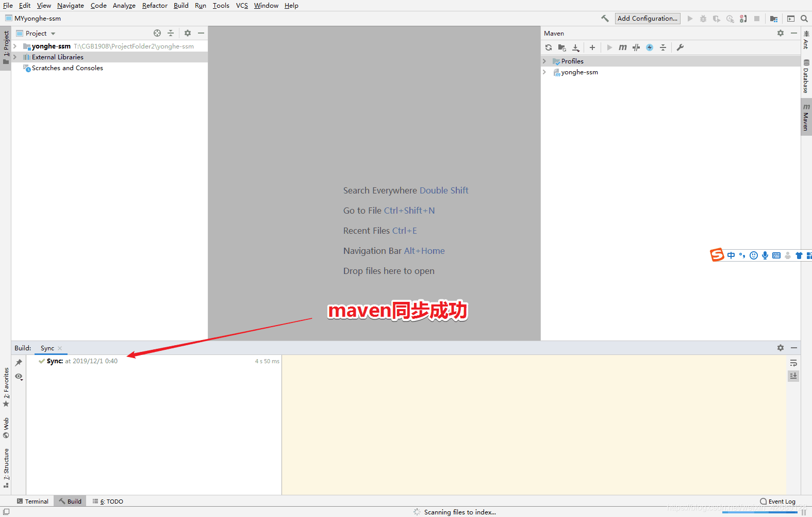Click the Run play button in the main toolbar
The image size is (812, 517).
coord(690,19)
